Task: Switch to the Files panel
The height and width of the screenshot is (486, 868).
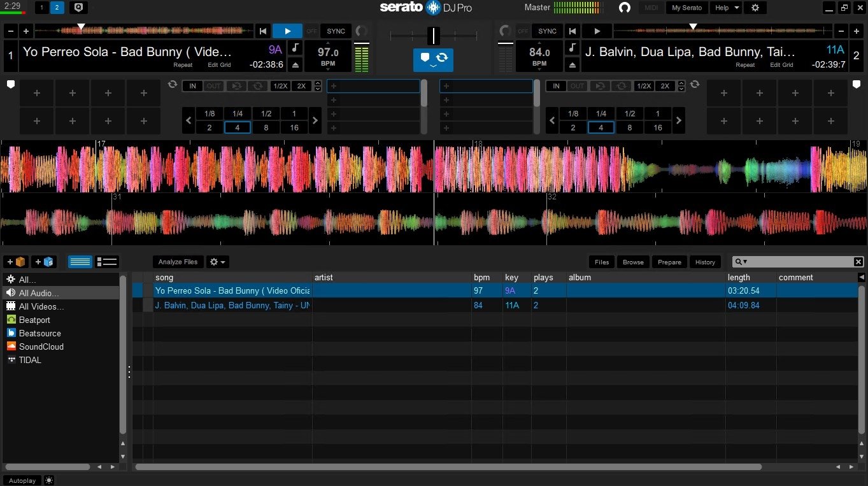Action: coord(601,262)
